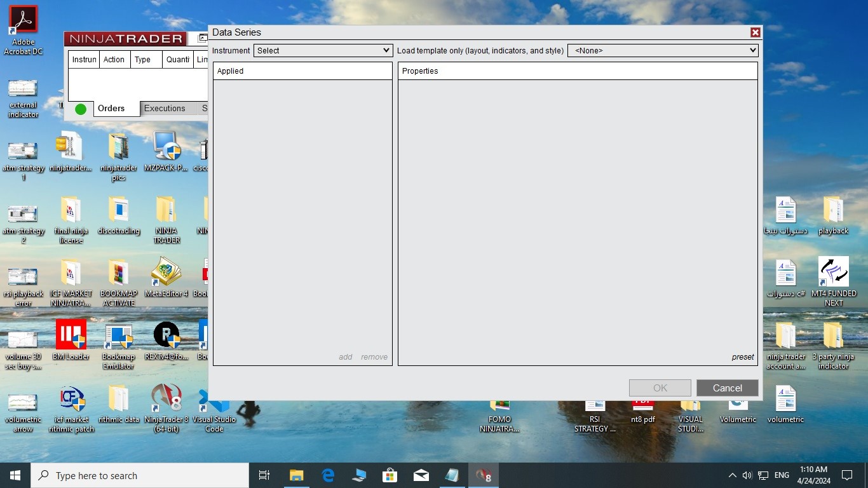The width and height of the screenshot is (868, 488).
Task: Click the Action column header in NinjaTrader
Action: click(x=114, y=60)
